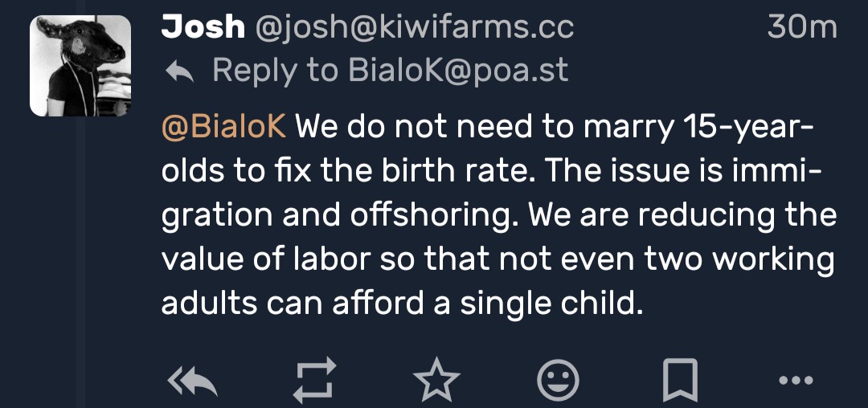
Task: Click the line starting "value of labor"
Action: click(x=498, y=260)
